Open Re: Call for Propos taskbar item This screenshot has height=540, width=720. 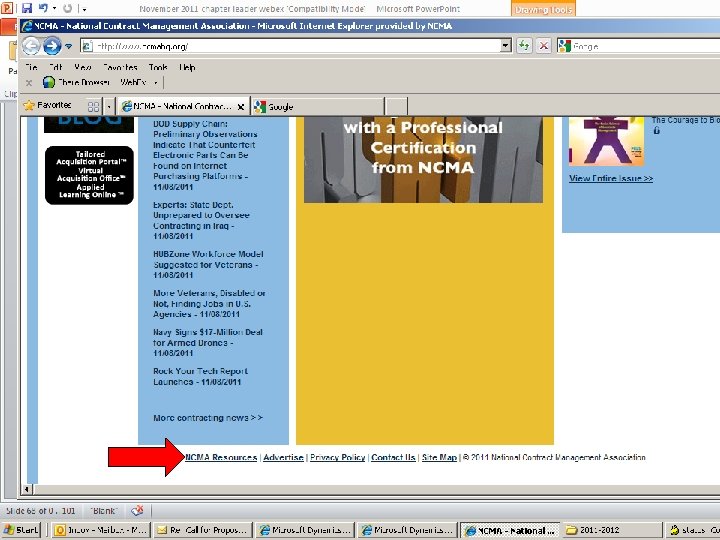(203, 530)
